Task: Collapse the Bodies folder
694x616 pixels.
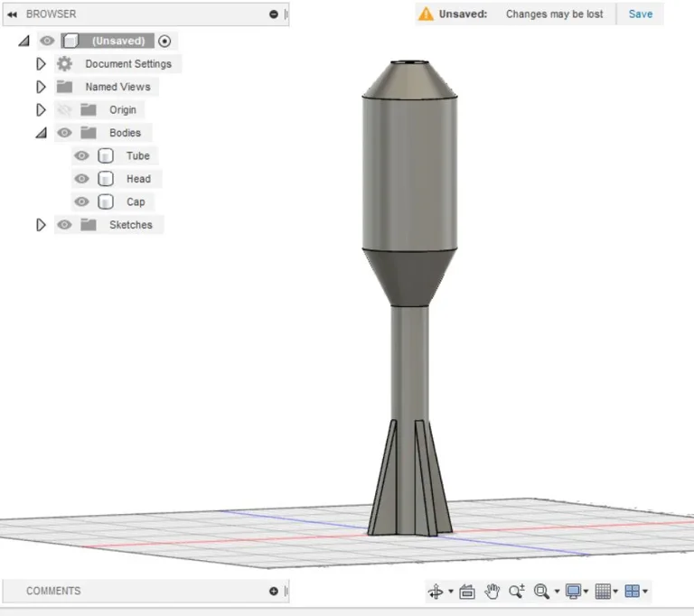Action: click(41, 133)
